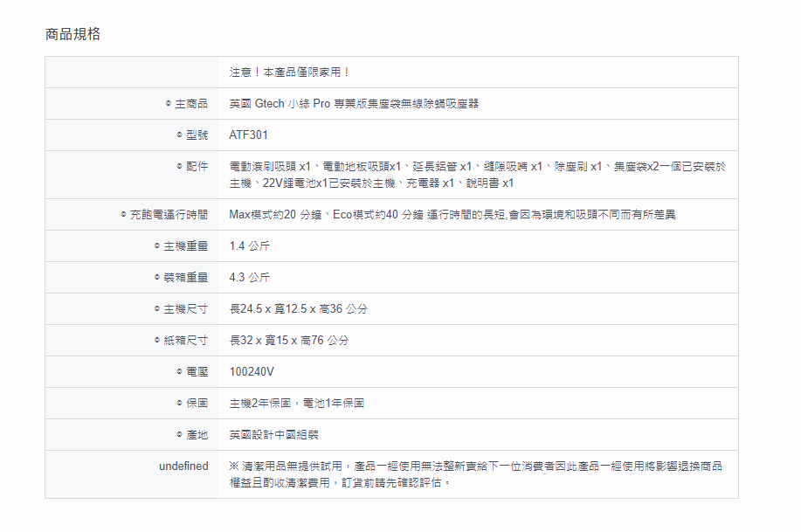Click the 商品規格 section heading

(73, 34)
